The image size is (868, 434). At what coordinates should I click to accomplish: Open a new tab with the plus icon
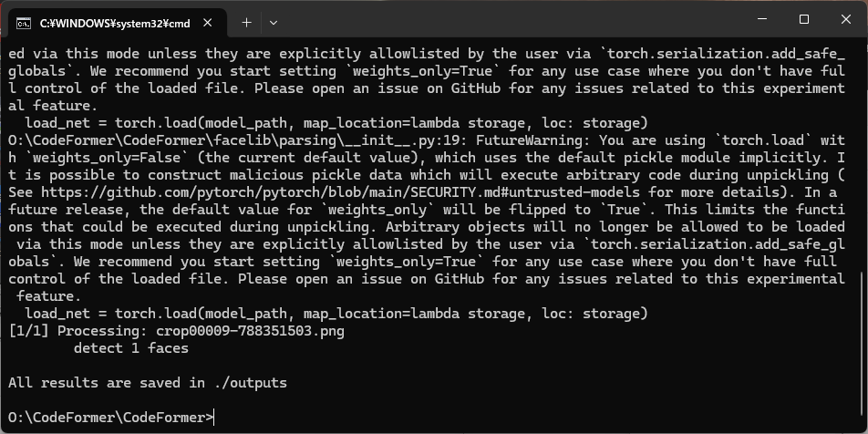247,23
